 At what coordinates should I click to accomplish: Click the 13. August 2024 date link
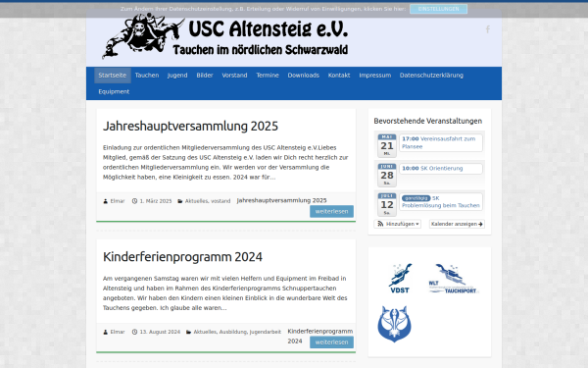tap(160, 332)
